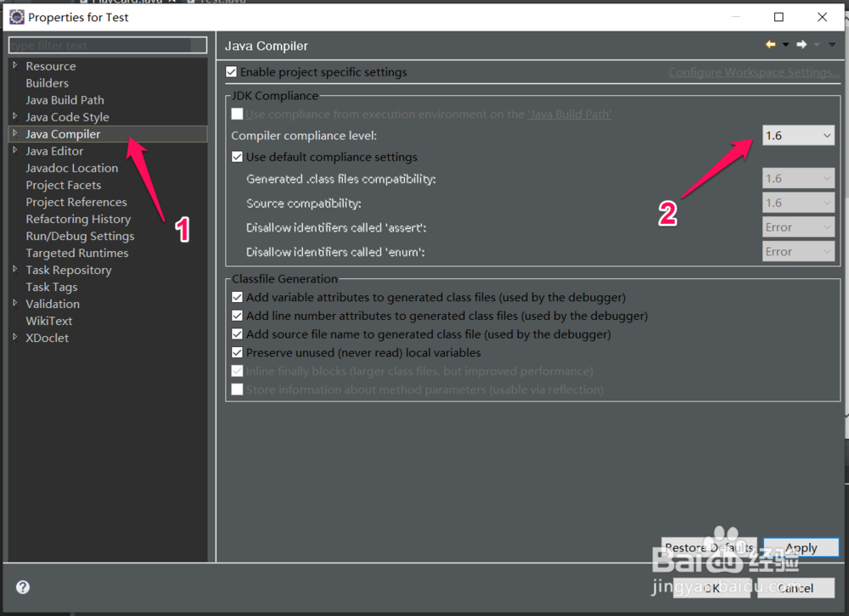This screenshot has height=616, width=849.
Task: Close the Properties for Test dialog
Action: 822,17
